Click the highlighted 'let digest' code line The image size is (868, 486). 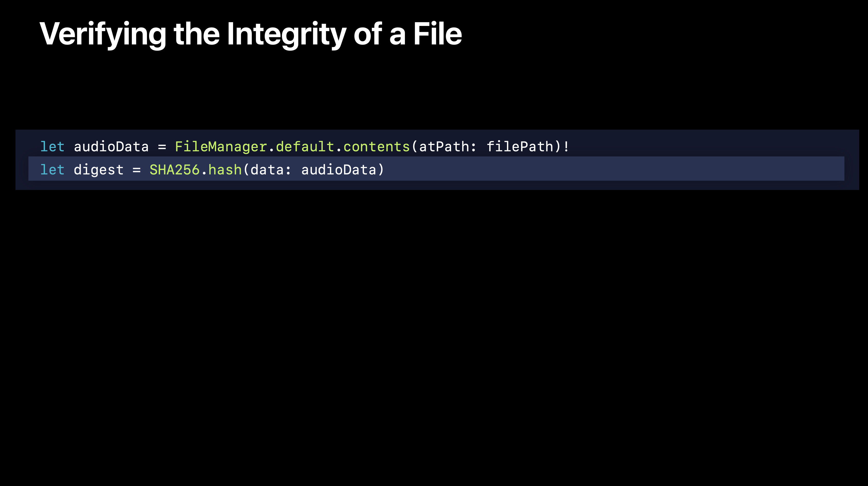pyautogui.click(x=436, y=169)
